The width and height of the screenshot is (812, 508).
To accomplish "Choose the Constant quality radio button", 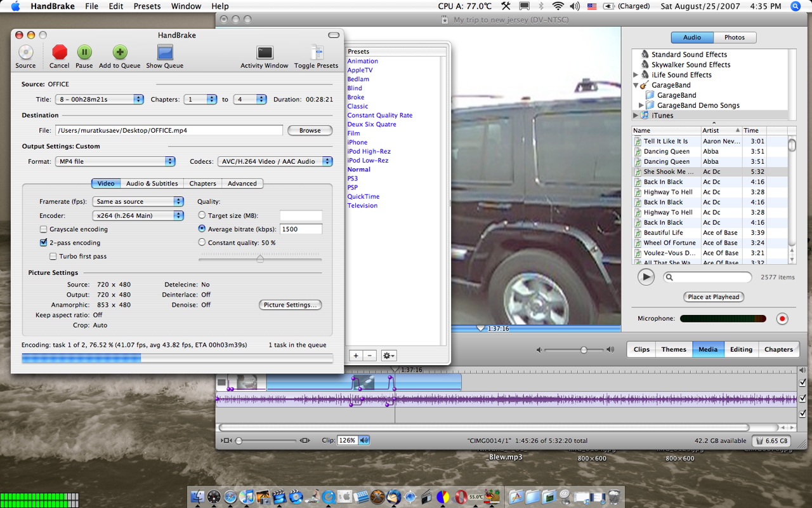I will [202, 243].
